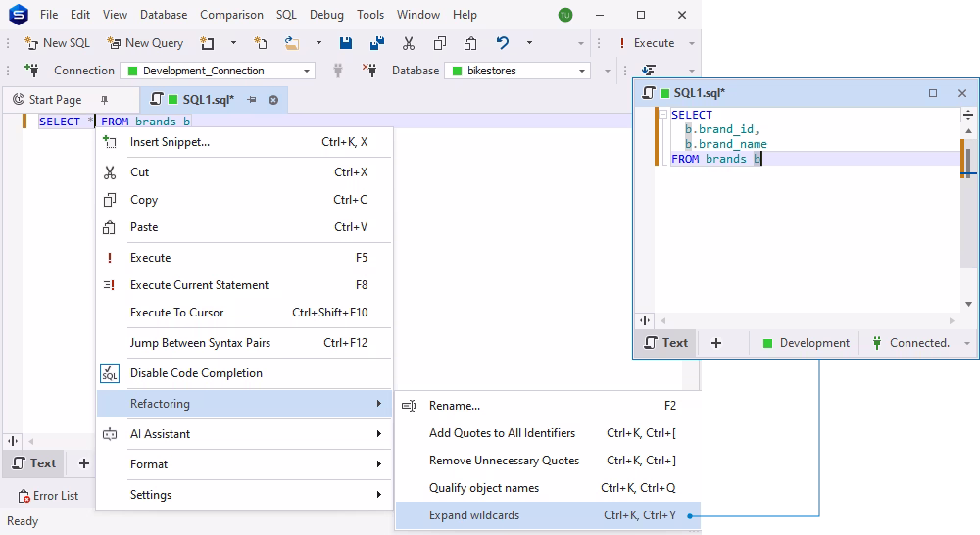
Task: Click the Save disk icon
Action: coord(346,43)
